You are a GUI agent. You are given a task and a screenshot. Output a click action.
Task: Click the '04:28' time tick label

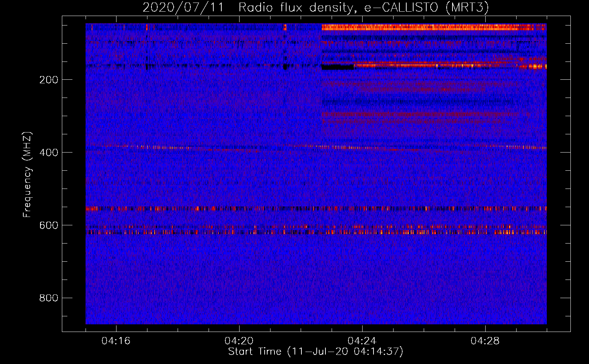point(485,341)
